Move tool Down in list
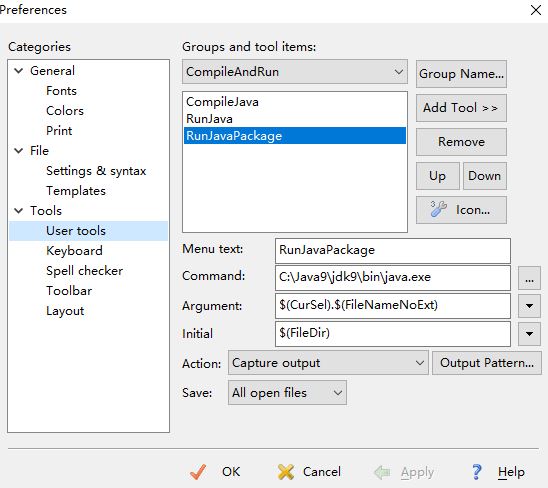The width and height of the screenshot is (548, 488). (485, 176)
